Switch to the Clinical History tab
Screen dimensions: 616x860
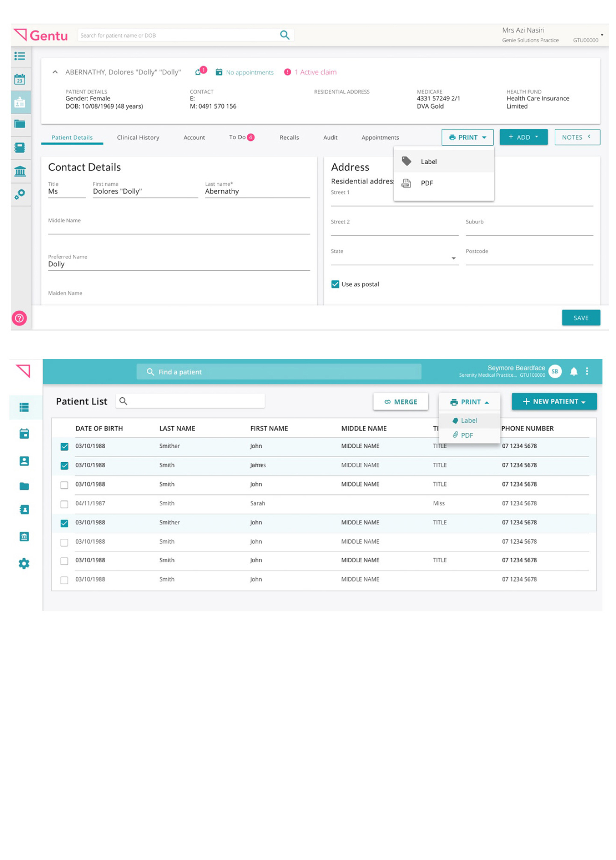138,138
